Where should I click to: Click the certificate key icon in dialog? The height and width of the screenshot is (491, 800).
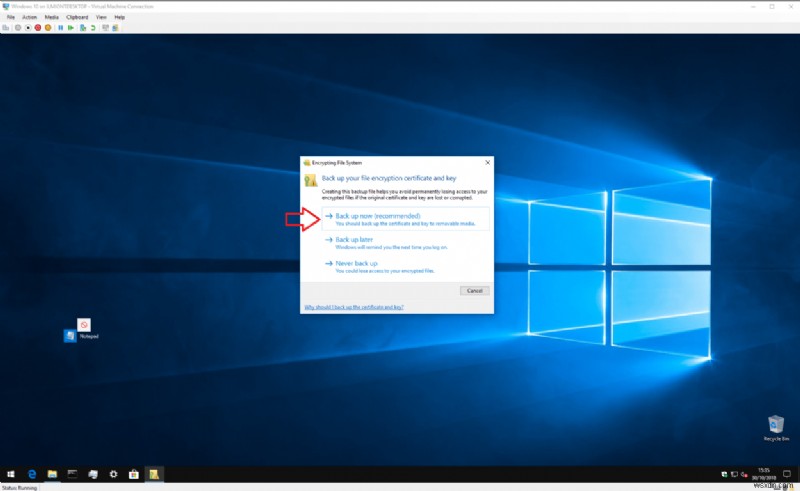(x=310, y=180)
